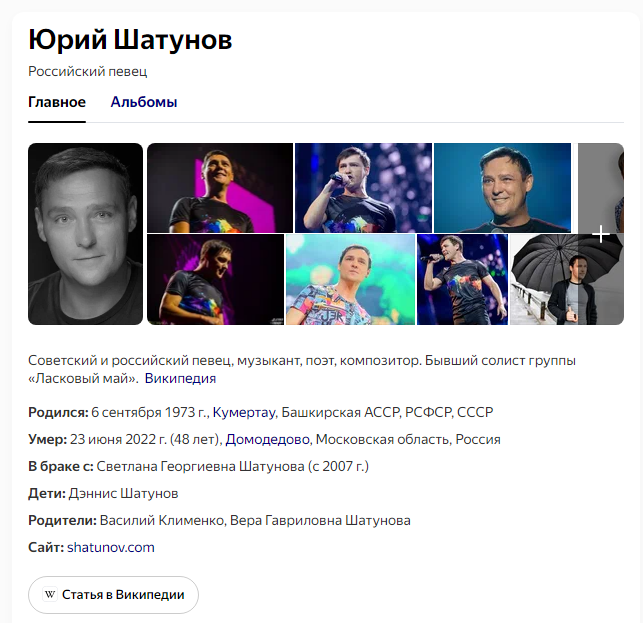643x623 pixels.
Task: Follow the Домодедово link
Action: [x=267, y=439]
